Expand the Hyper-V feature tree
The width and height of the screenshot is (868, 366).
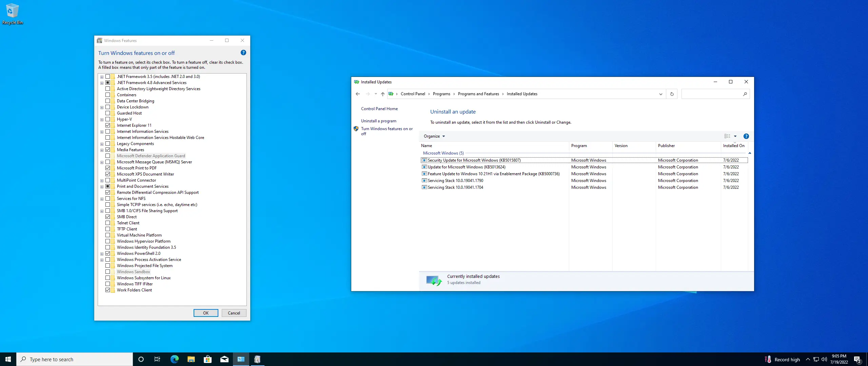click(102, 120)
